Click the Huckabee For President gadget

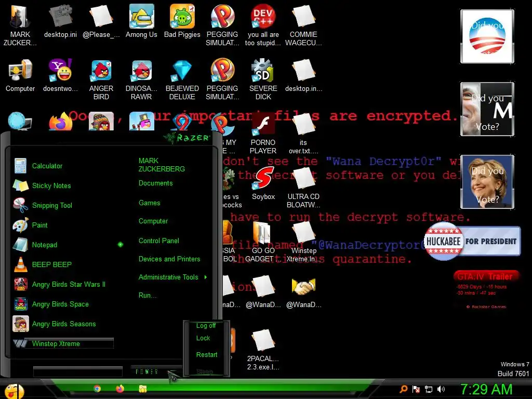click(x=472, y=241)
